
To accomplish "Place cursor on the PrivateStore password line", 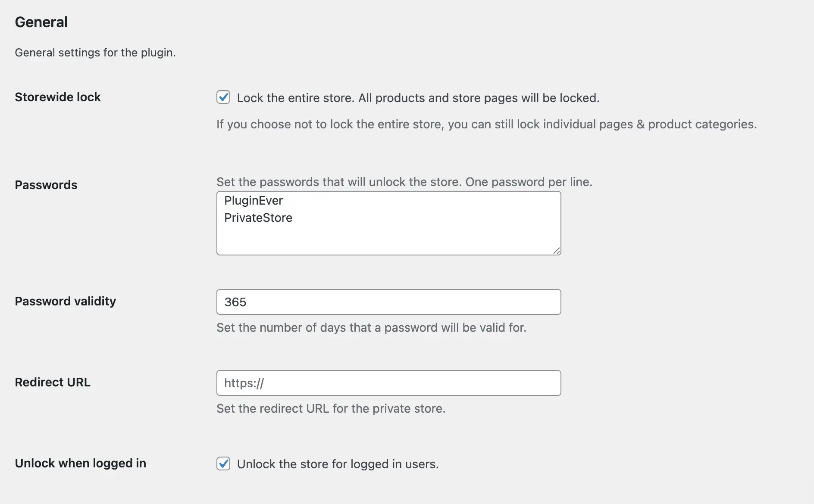I will 258,218.
